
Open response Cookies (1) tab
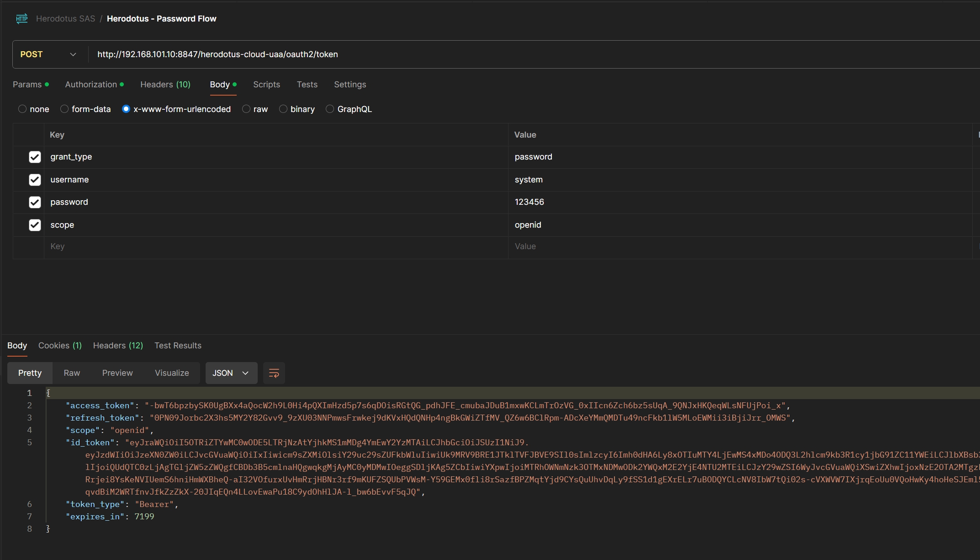60,346
